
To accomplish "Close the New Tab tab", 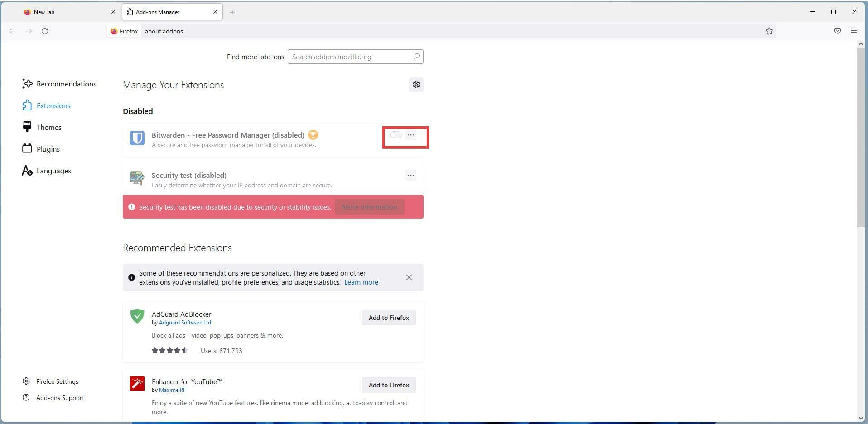I will 113,12.
